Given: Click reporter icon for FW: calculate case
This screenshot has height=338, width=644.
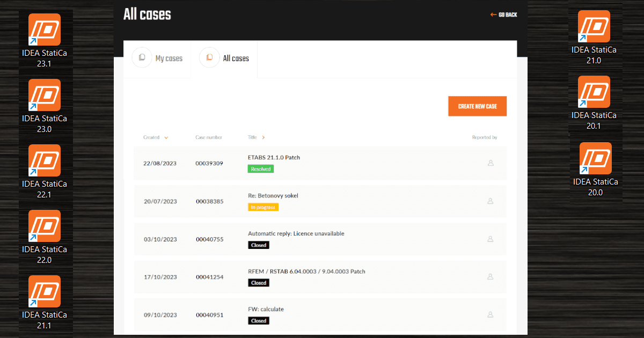Looking at the screenshot, I should coord(490,315).
